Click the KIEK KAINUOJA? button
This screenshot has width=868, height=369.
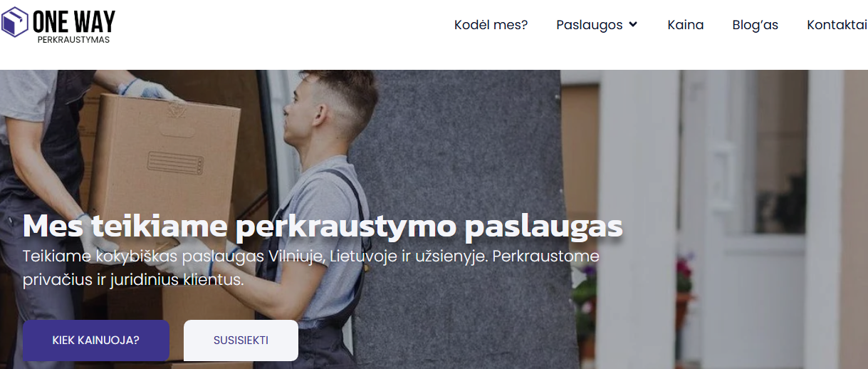[96, 341]
